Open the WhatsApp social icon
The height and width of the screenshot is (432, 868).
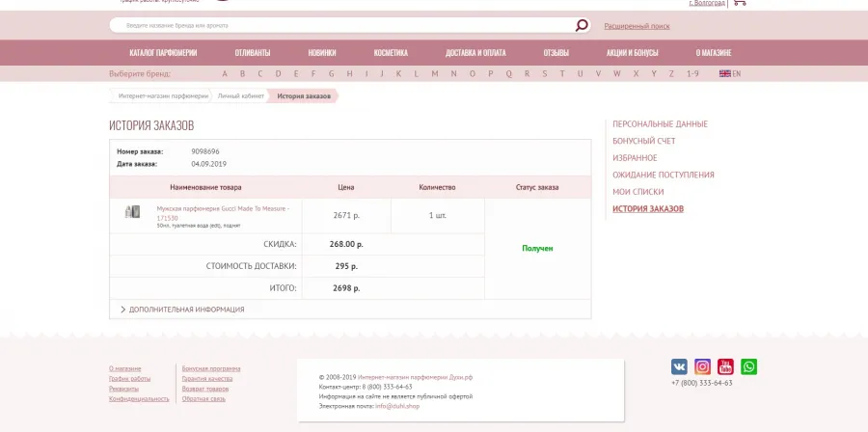pos(749,366)
